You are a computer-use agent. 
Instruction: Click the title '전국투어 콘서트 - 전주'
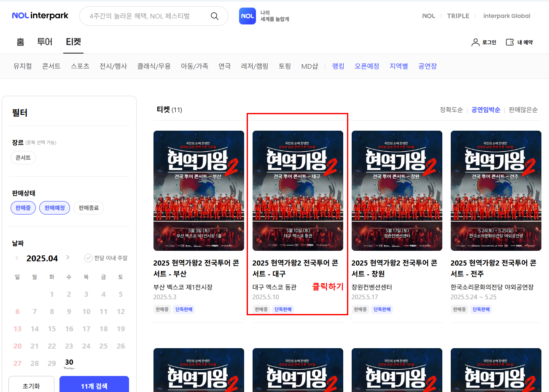493,268
